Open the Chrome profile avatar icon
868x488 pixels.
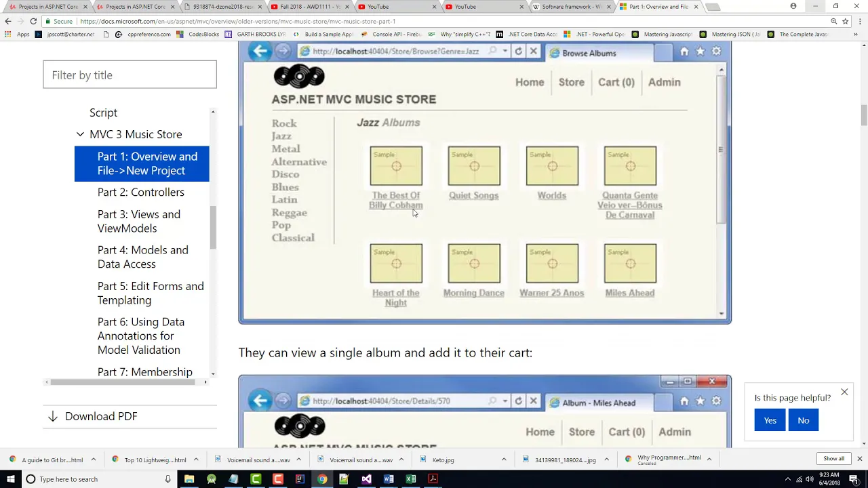click(793, 6)
